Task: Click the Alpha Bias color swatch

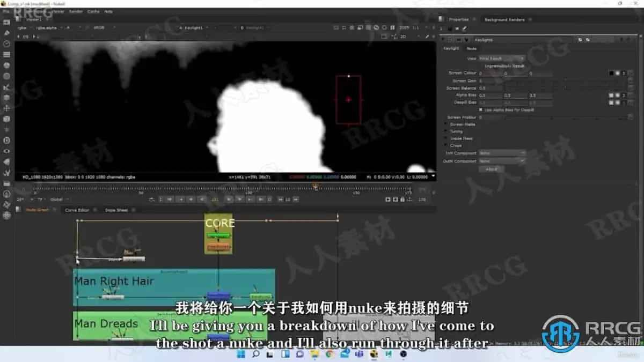Action: [611, 95]
